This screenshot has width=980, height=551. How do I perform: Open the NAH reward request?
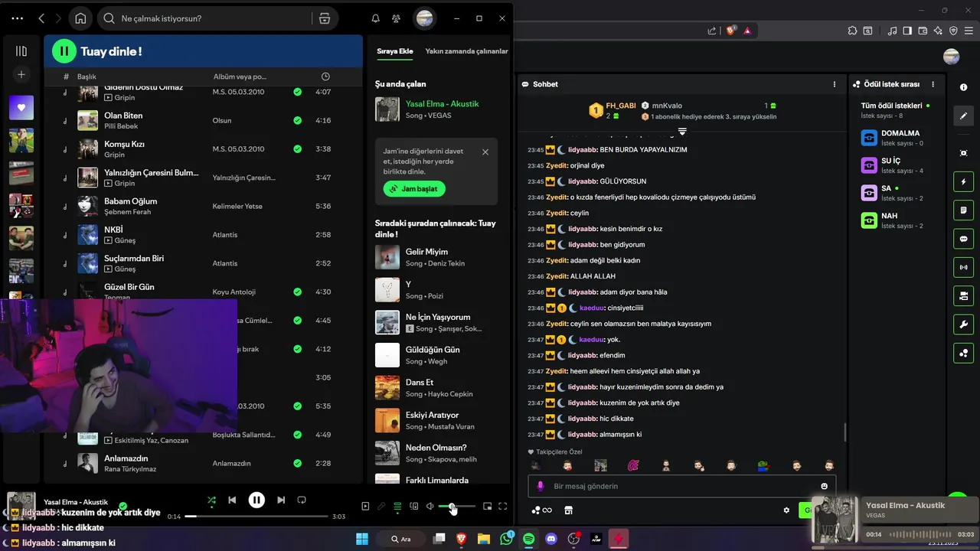[x=897, y=220]
